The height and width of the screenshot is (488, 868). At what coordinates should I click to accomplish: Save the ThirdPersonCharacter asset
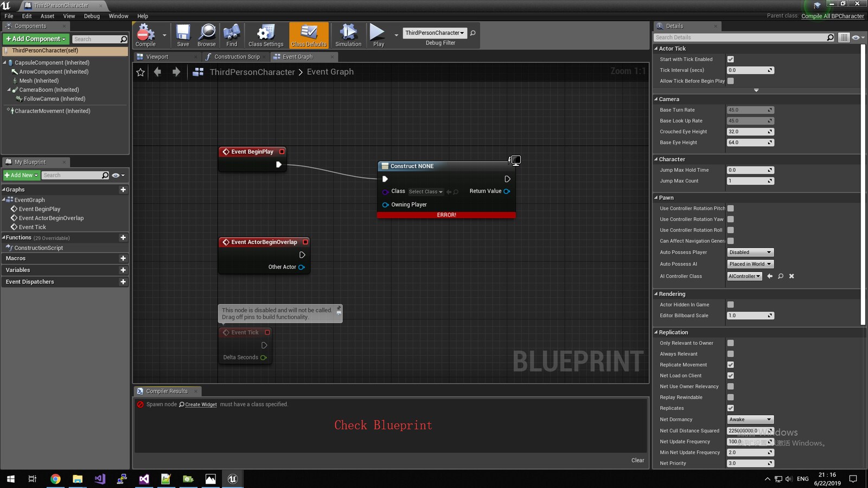(x=183, y=34)
